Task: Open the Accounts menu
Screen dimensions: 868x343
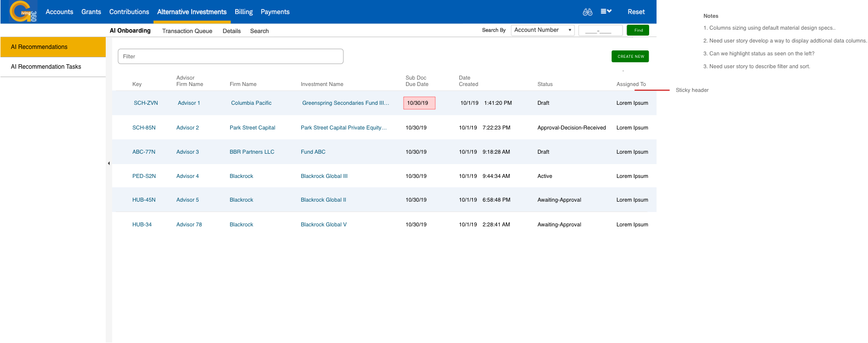Action: tap(59, 12)
